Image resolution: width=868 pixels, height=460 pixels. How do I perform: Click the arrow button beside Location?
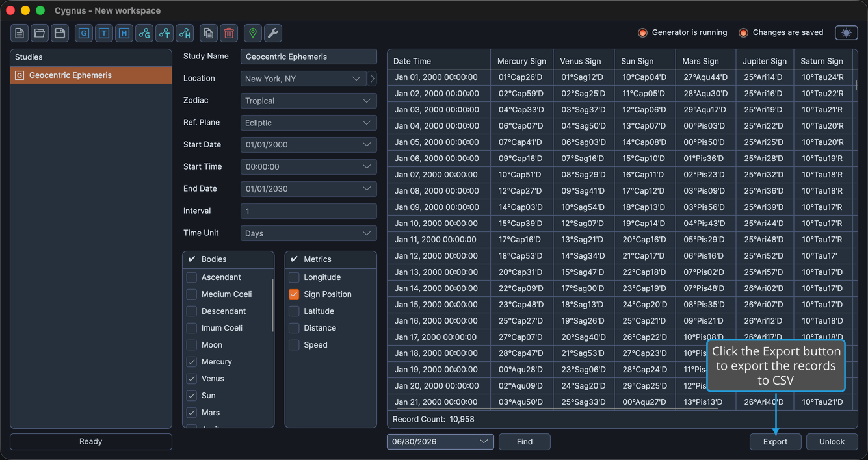point(372,79)
